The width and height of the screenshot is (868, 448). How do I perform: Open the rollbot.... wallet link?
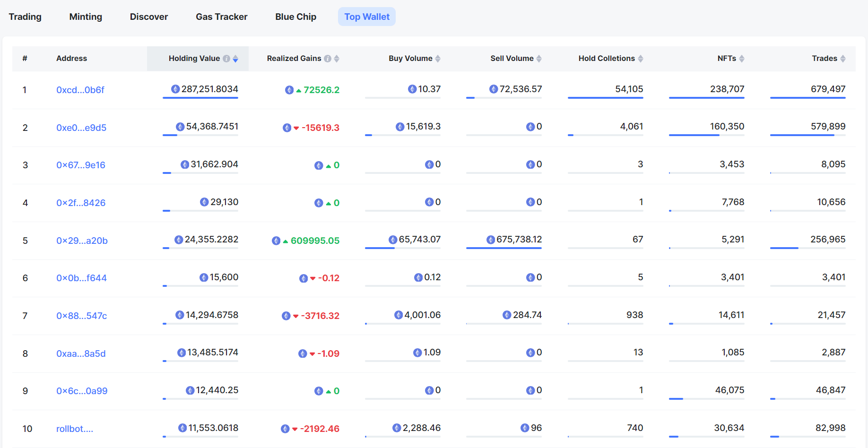[x=75, y=429]
